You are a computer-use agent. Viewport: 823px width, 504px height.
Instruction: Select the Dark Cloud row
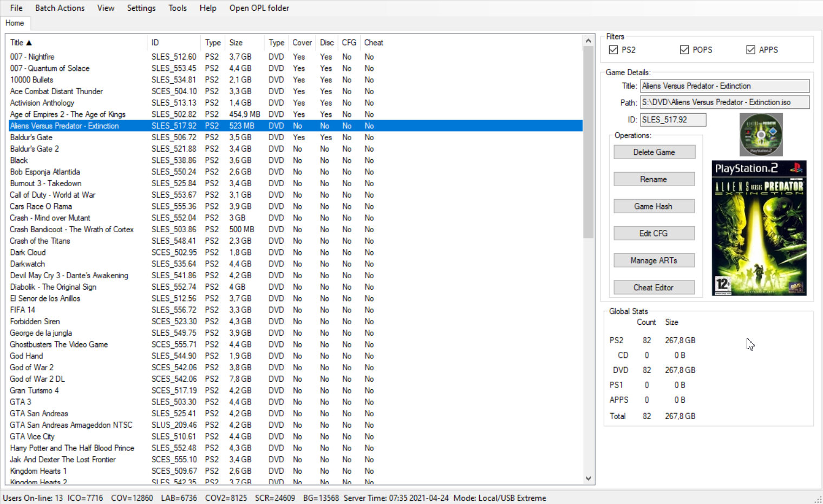(x=295, y=252)
